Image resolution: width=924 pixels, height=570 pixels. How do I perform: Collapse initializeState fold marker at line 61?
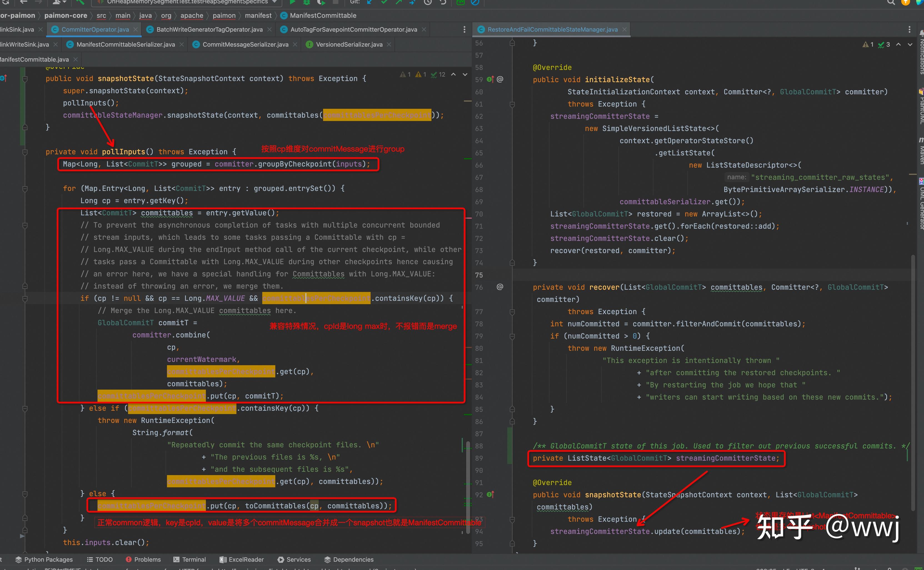point(512,104)
